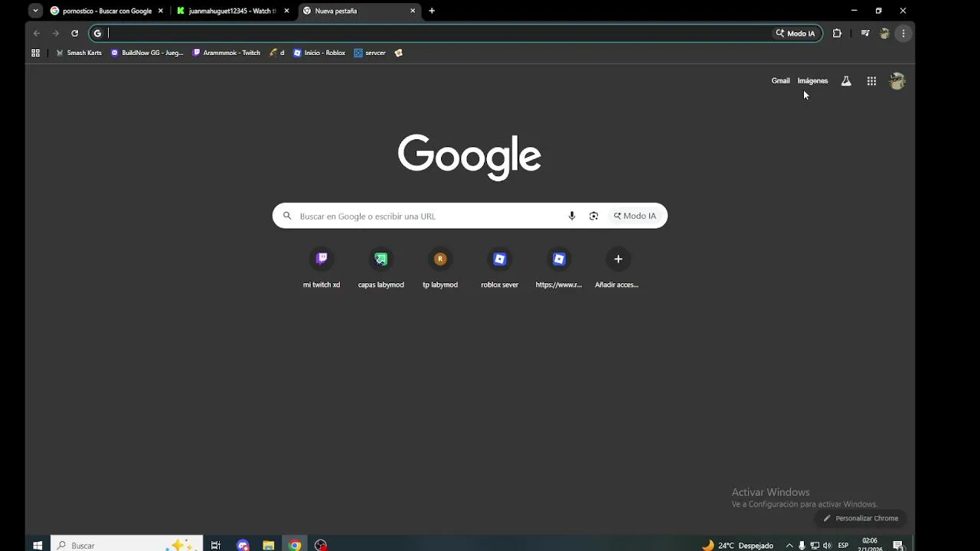This screenshot has height=551, width=980.
Task: Open the Extensions puzzle icon
Action: point(837,33)
